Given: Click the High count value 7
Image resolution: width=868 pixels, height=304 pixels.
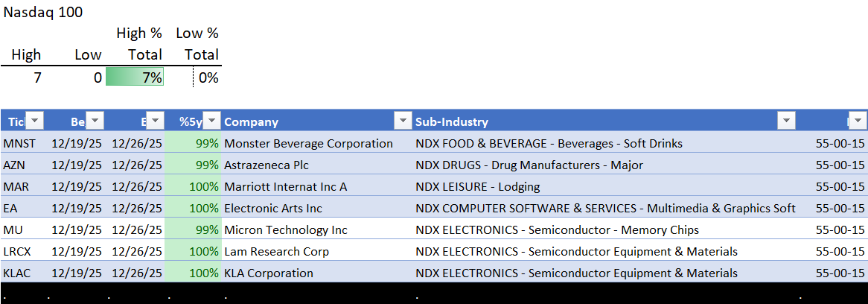Looking at the screenshot, I should pos(37,77).
